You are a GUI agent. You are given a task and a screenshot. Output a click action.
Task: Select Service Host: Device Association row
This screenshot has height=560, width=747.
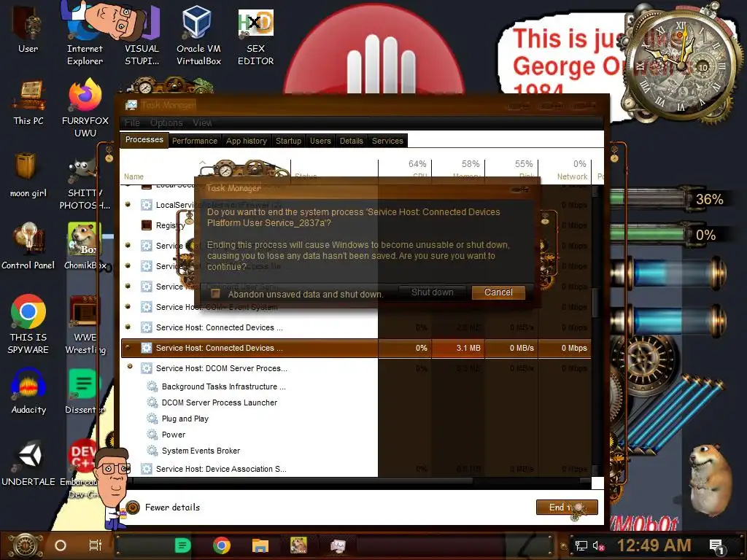[356, 469]
